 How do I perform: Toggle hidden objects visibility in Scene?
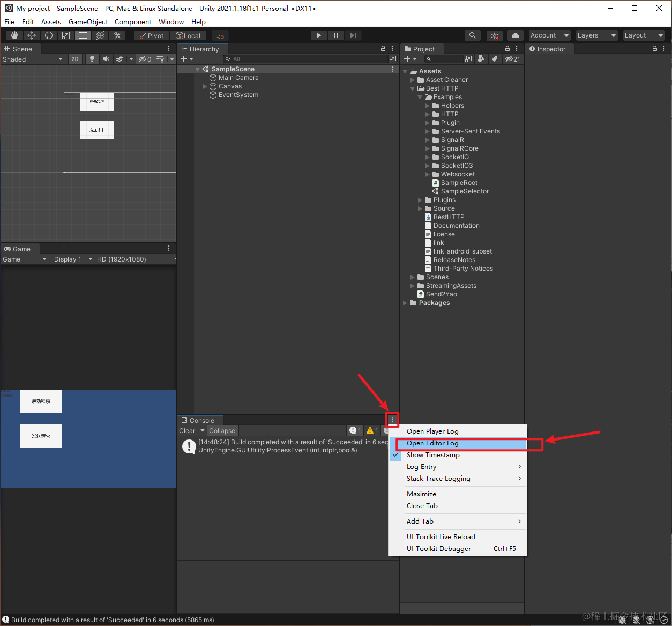tap(145, 59)
